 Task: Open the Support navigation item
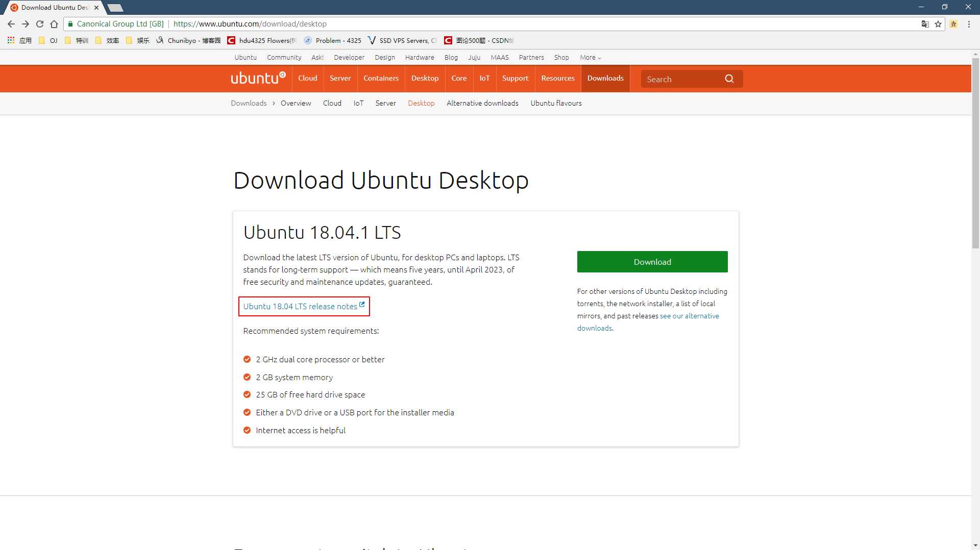(515, 78)
